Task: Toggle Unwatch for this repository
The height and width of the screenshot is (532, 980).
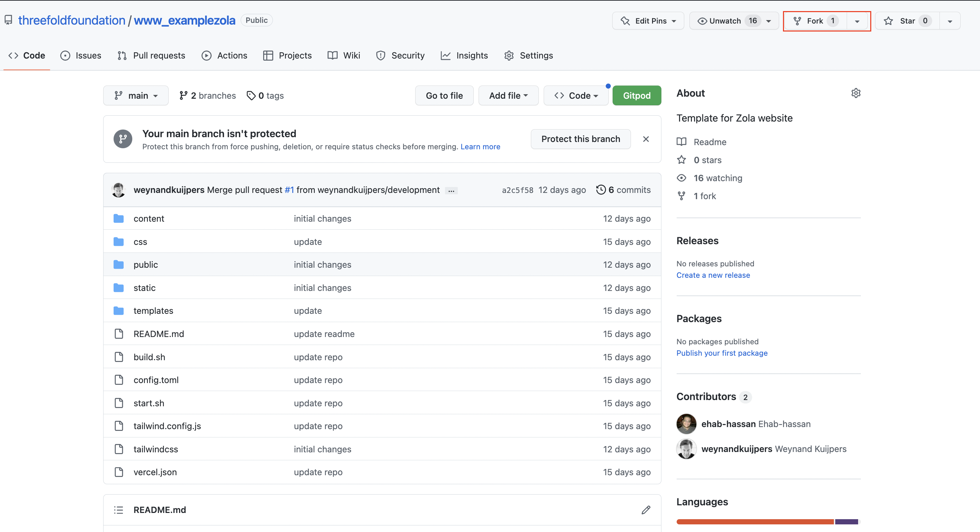Action: (x=725, y=21)
